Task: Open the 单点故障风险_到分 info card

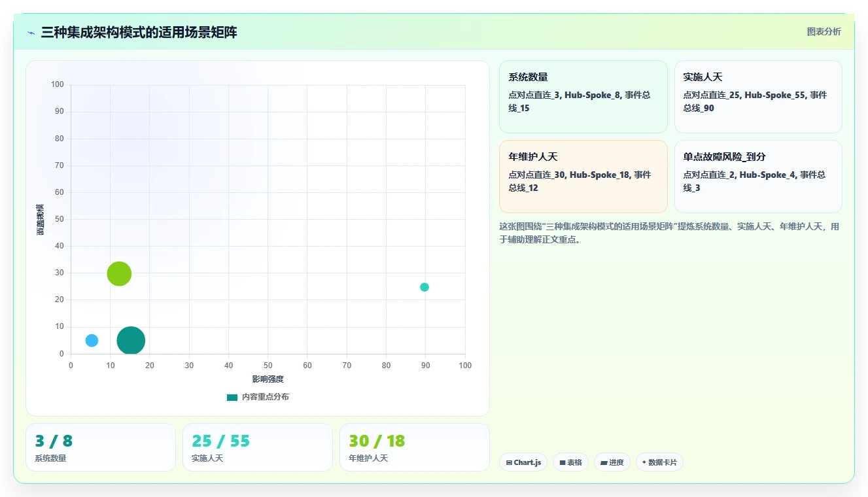Action: click(758, 177)
